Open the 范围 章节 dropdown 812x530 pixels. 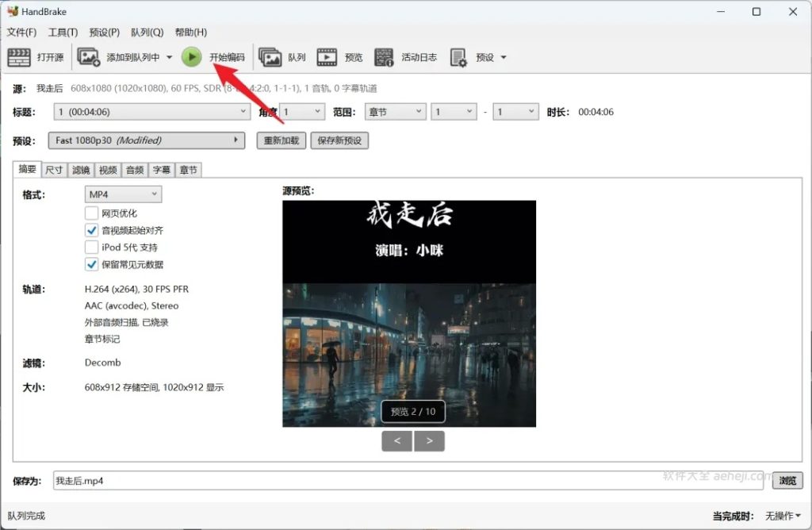click(x=394, y=111)
